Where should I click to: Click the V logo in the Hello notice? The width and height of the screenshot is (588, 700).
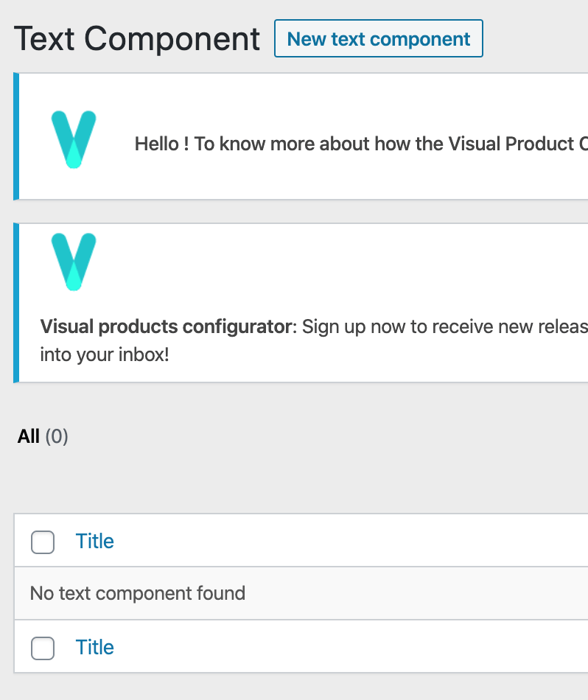click(74, 139)
